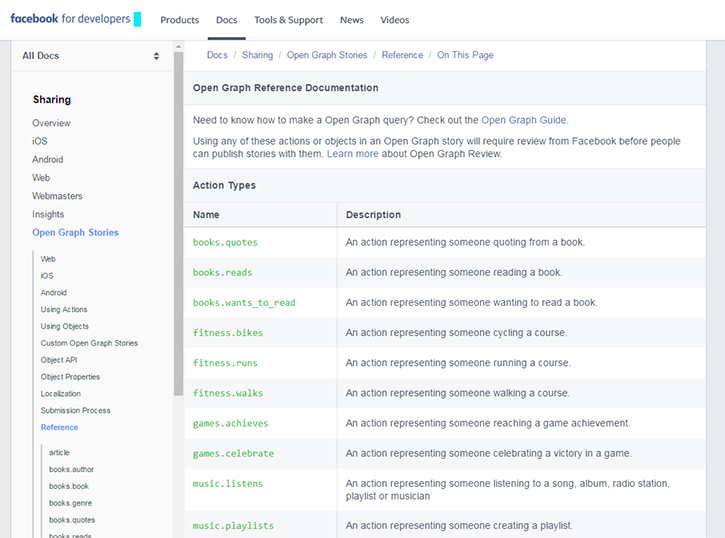Open books.book in the sidebar

pos(69,486)
